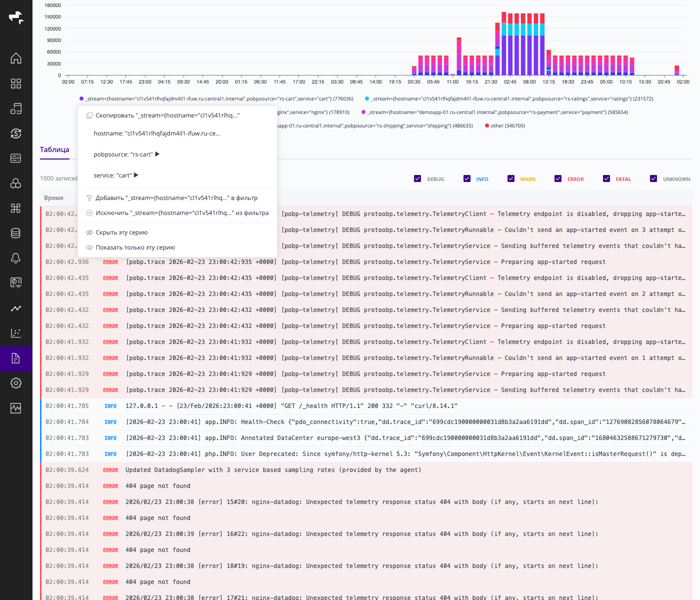Click "Исключить _stream из фильтра" option

181,213
